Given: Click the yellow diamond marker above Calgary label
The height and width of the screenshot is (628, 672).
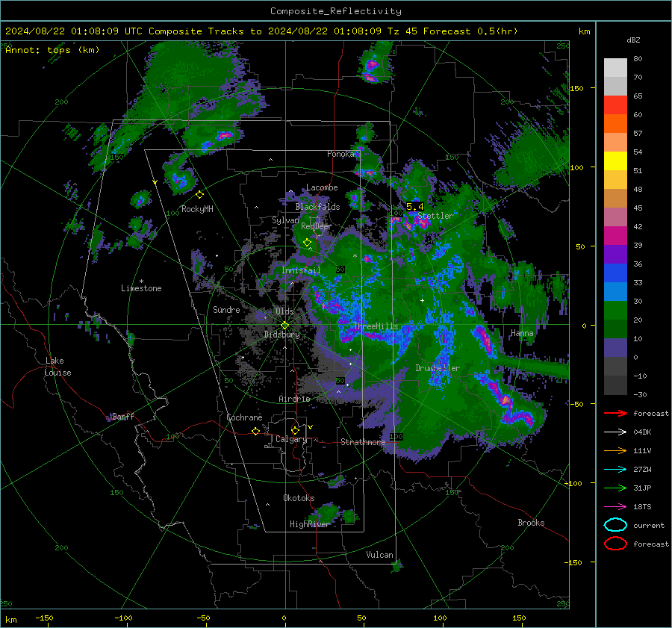Looking at the screenshot, I should click(295, 430).
